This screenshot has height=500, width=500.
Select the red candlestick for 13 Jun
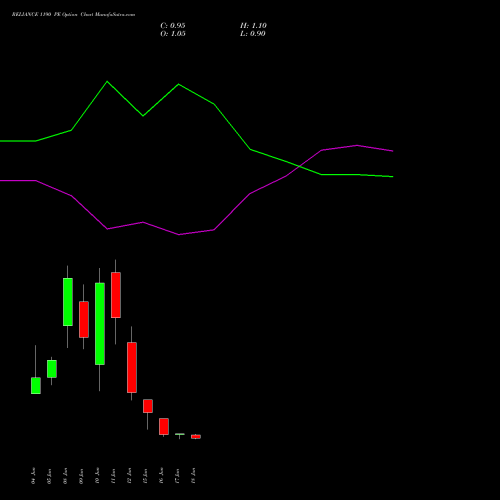[x=148, y=406]
